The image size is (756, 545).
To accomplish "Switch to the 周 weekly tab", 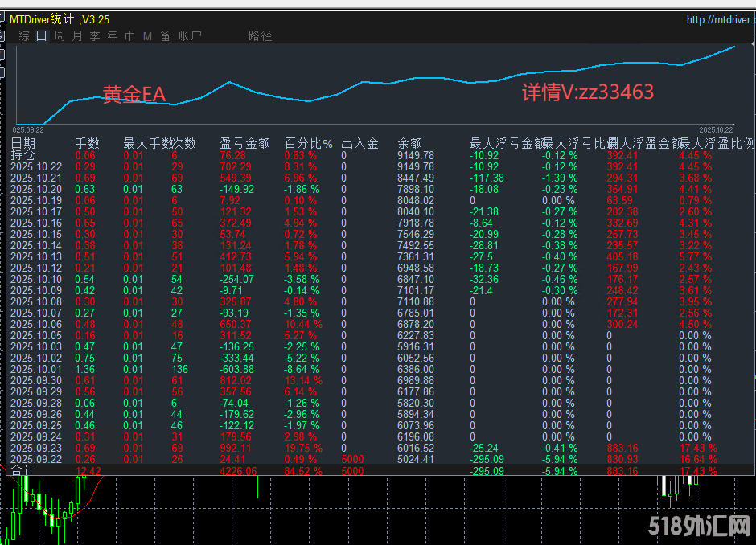I will (59, 36).
